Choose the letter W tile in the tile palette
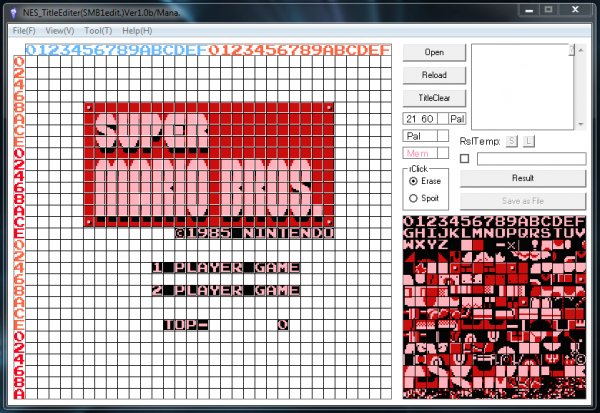 click(409, 244)
